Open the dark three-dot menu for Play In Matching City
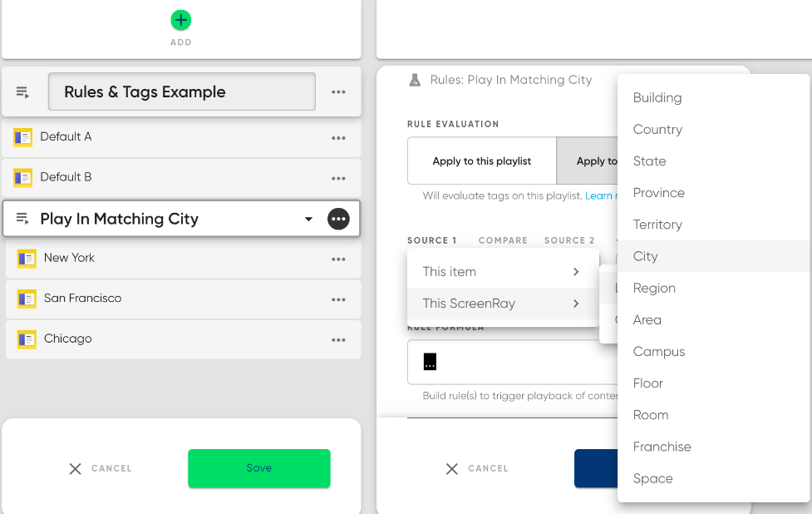This screenshot has width=812, height=514. 338,219
